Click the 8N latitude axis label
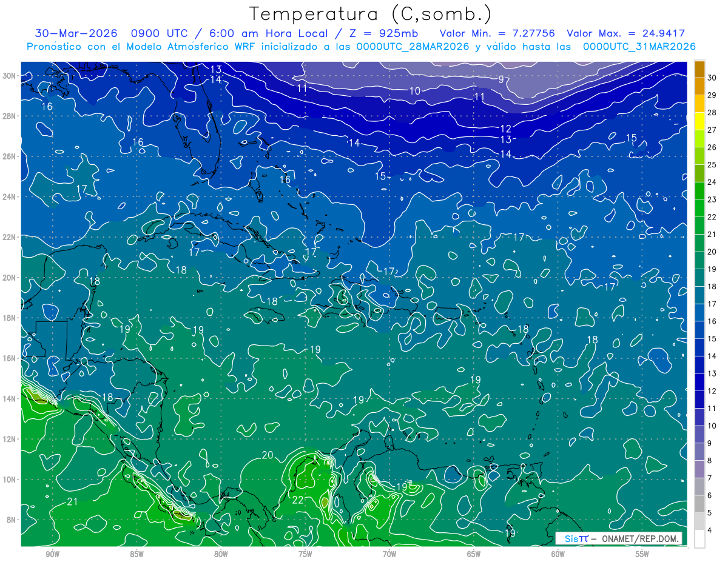 pyautogui.click(x=11, y=520)
